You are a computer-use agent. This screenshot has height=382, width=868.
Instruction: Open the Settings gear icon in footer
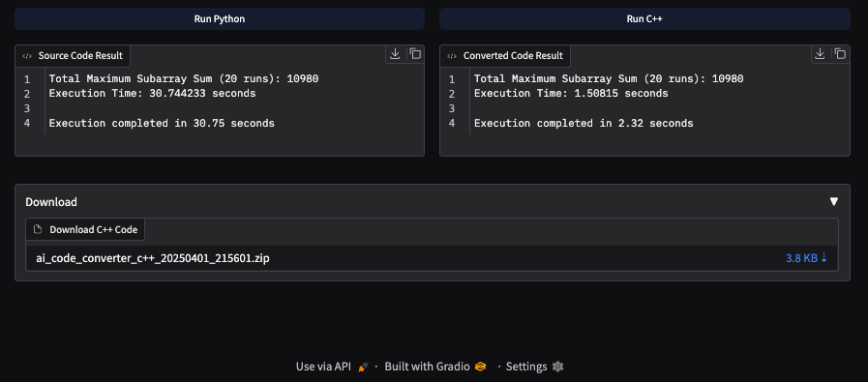(558, 367)
